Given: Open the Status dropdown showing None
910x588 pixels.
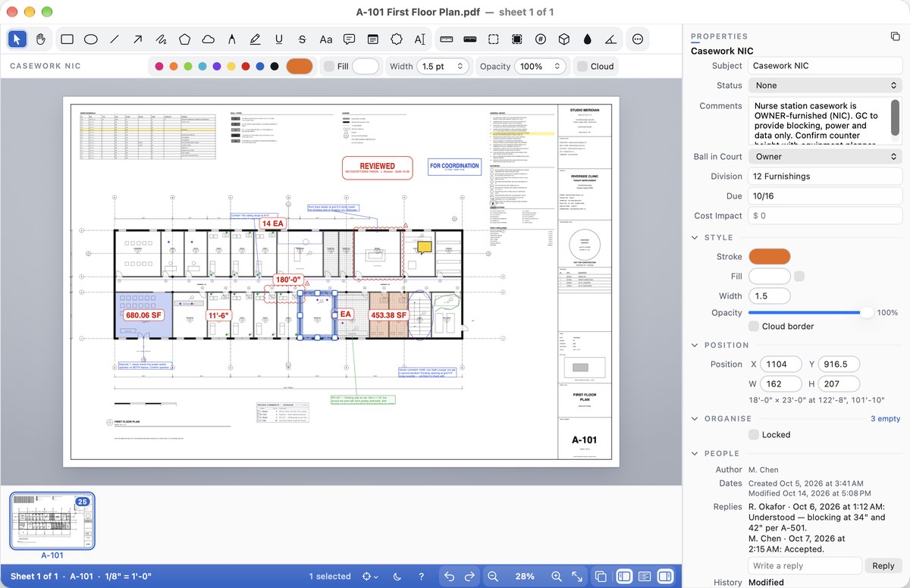Looking at the screenshot, I should click(825, 86).
